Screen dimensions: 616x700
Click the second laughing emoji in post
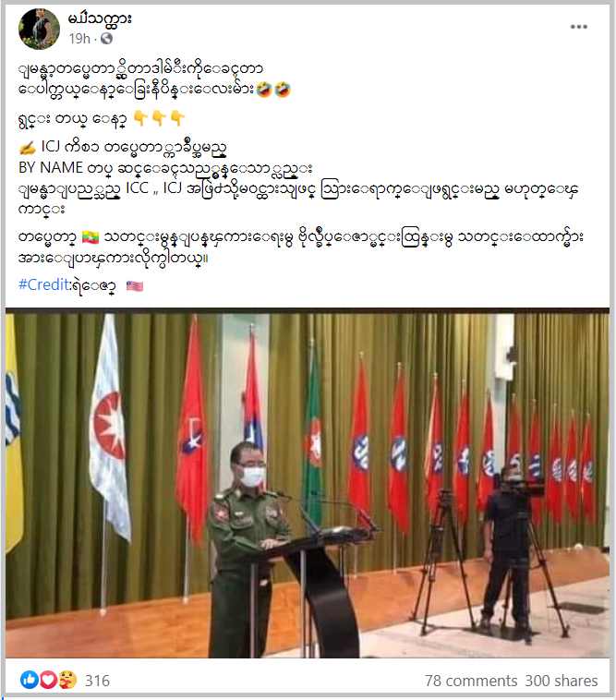283,90
